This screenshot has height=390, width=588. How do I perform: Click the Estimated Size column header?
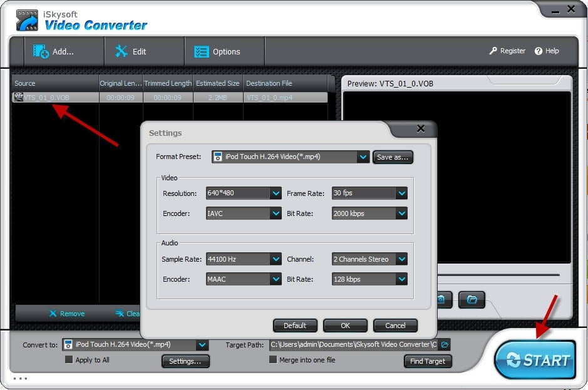[218, 83]
